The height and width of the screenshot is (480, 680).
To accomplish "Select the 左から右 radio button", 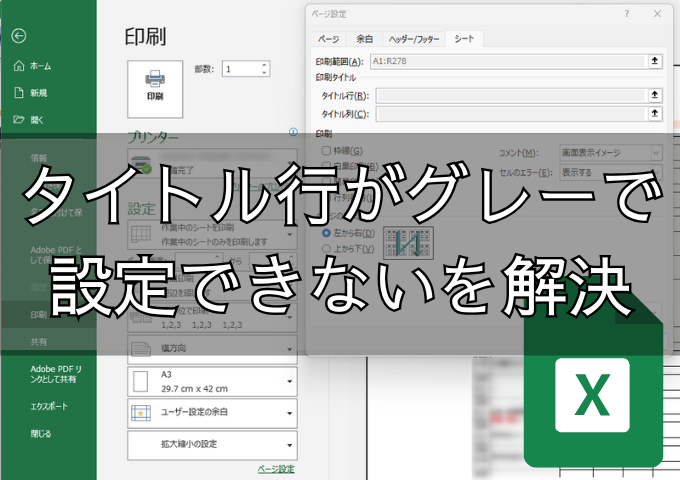I will tap(326, 233).
